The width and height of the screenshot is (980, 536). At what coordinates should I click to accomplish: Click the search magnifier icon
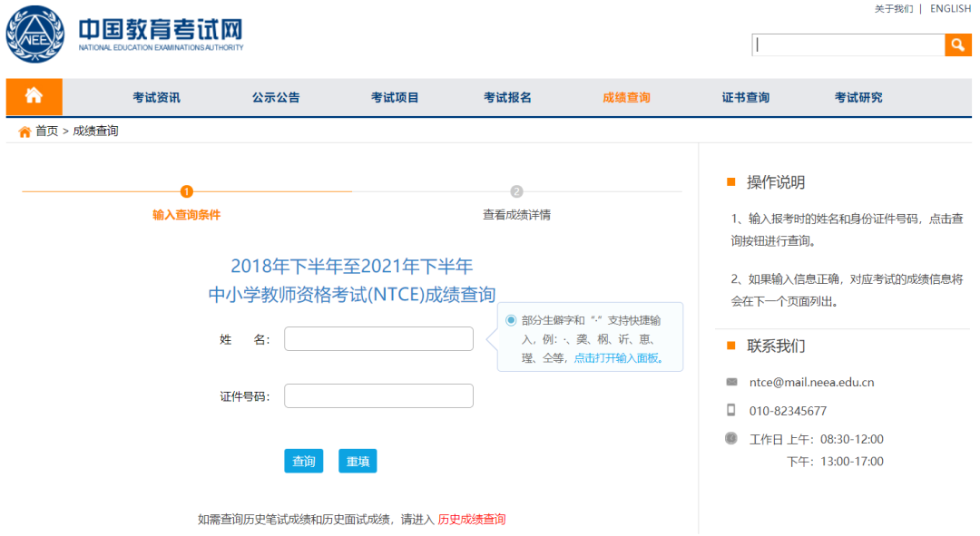pyautogui.click(x=958, y=44)
